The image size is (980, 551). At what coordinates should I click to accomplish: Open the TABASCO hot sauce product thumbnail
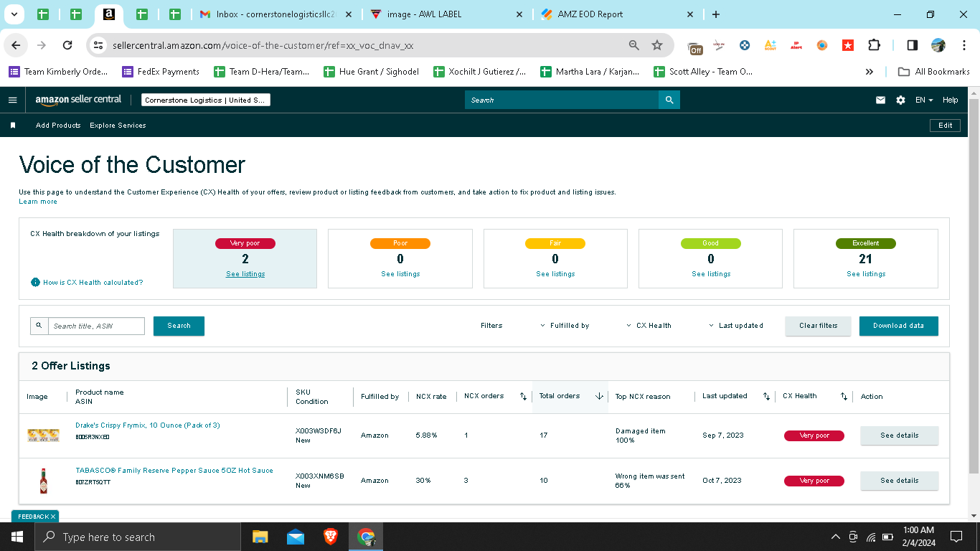[x=43, y=481]
